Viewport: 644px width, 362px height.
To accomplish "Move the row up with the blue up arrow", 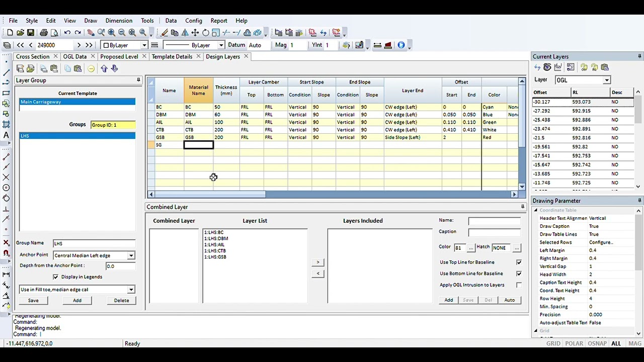I will 104,68.
